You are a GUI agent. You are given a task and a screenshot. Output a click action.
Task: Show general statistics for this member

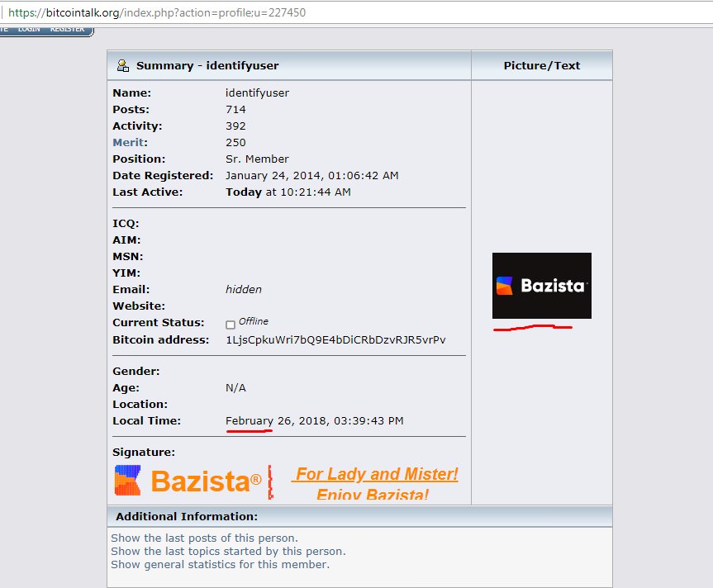(220, 564)
